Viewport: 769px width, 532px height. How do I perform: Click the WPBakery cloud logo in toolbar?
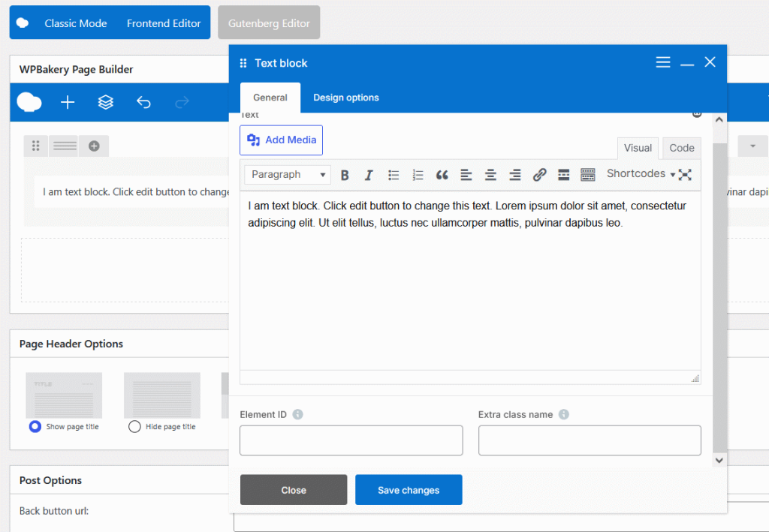coord(29,102)
